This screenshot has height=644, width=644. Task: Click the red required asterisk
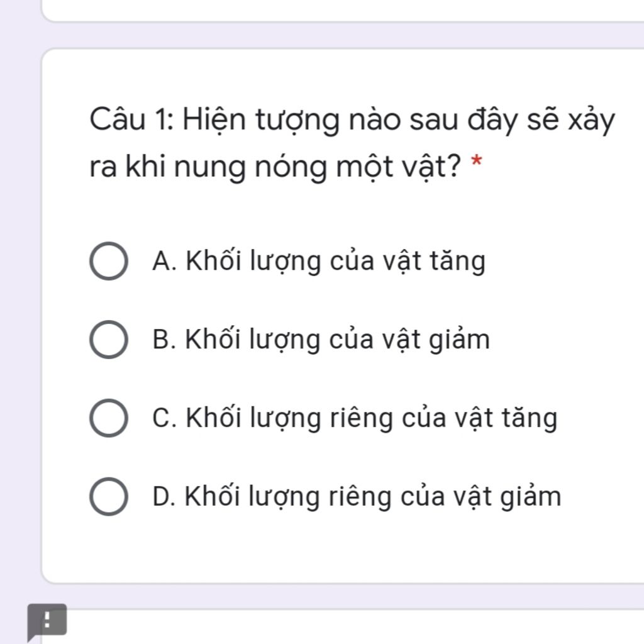(x=476, y=161)
